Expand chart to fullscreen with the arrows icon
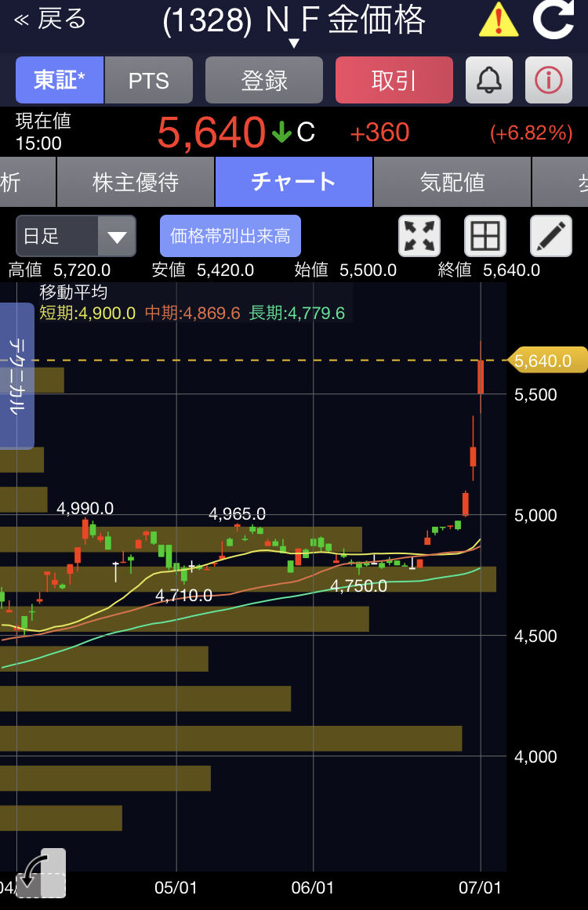Image resolution: width=588 pixels, height=910 pixels. 419,236
